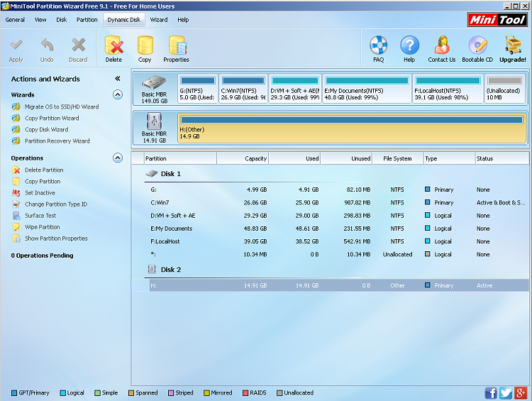Click the Delete partition toolbar icon
The width and height of the screenshot is (532, 401).
coord(113,45)
